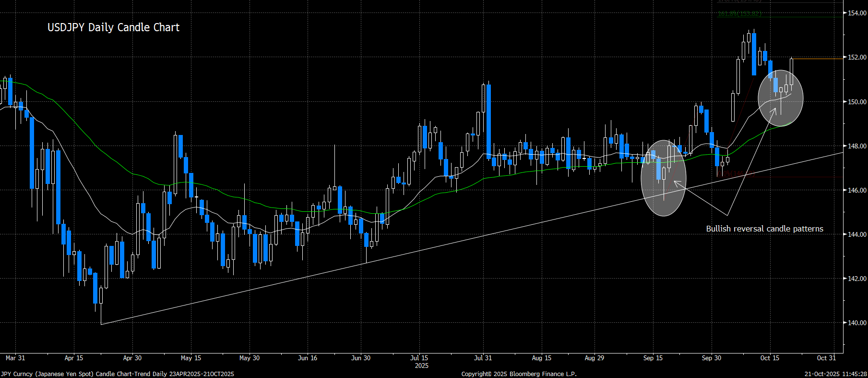Click the 144.00 price axis label
The height and width of the screenshot is (378, 868).
857,234
